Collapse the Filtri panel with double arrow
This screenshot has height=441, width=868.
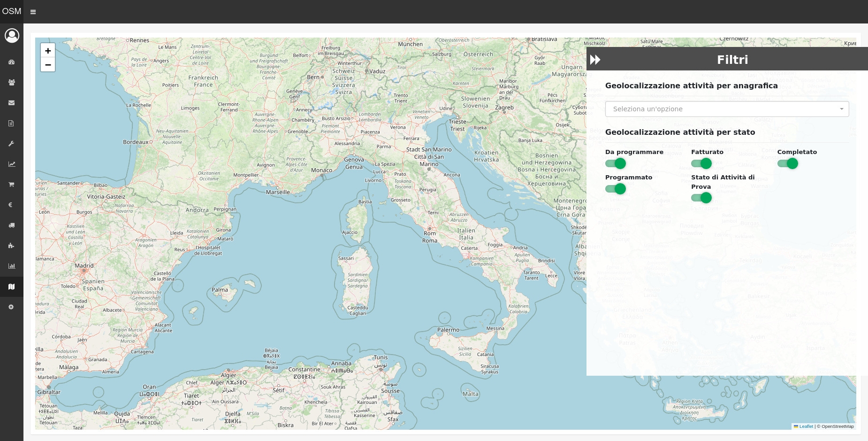point(595,60)
